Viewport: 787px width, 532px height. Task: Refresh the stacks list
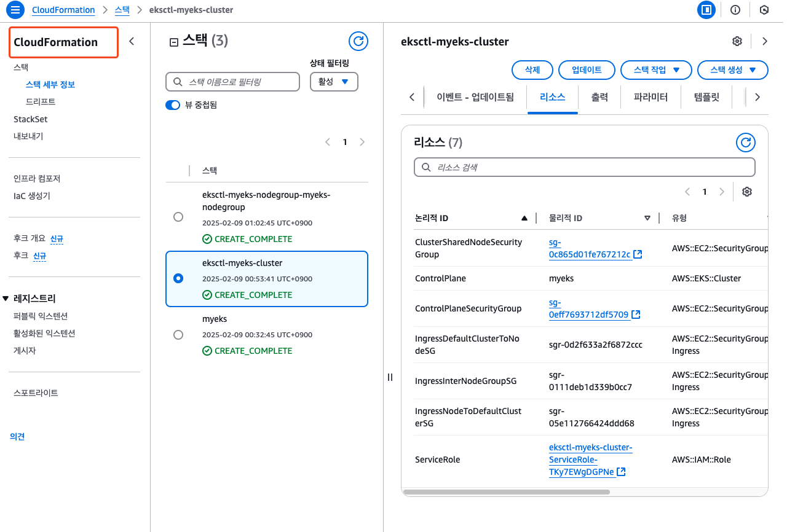tap(358, 41)
